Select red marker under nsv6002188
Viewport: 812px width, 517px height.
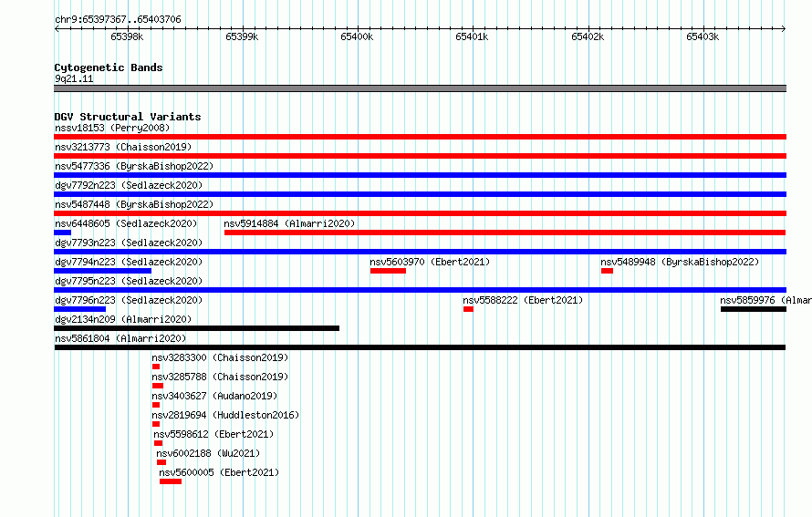click(161, 462)
